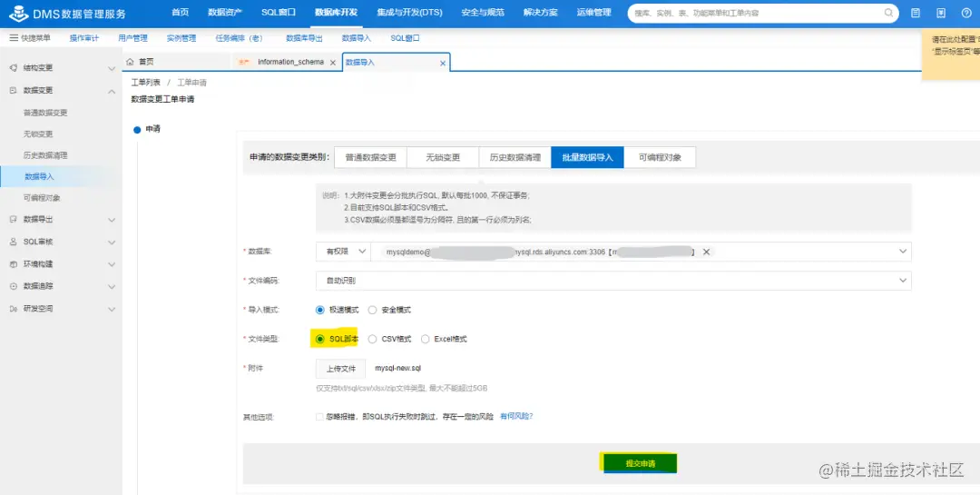This screenshot has height=495, width=980.
Task: Switch to 可编程对象 category tab
Action: point(660,158)
